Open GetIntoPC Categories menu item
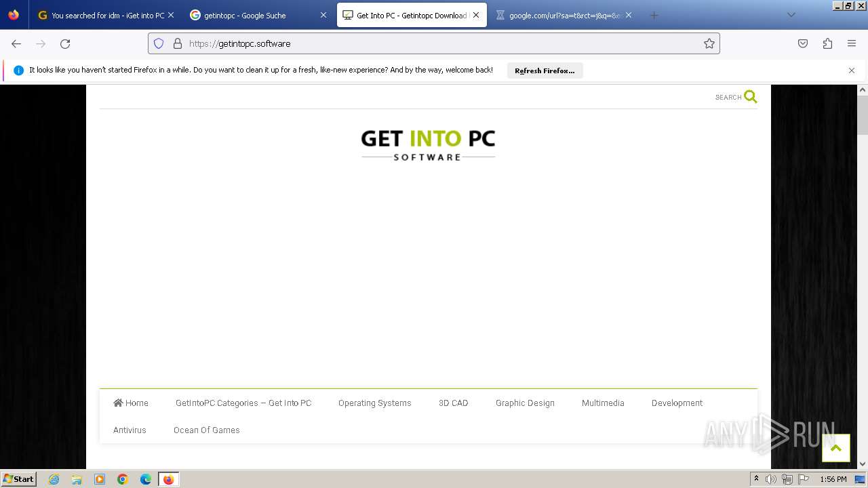Viewport: 868px width, 488px height. pos(243,403)
